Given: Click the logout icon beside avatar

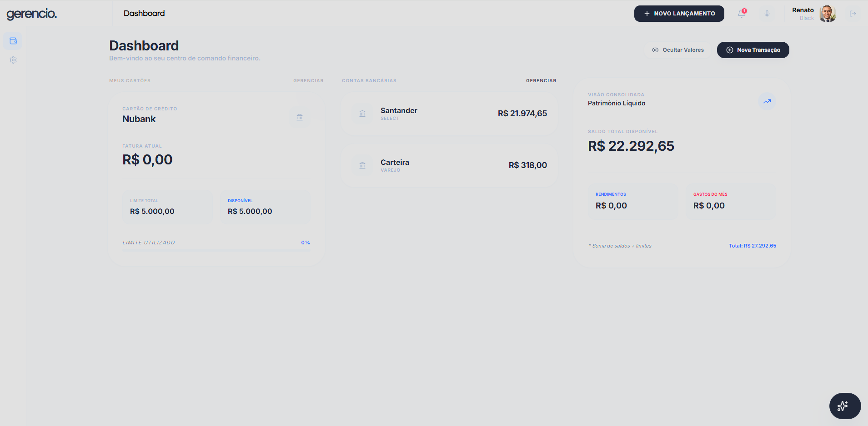Looking at the screenshot, I should 853,14.
